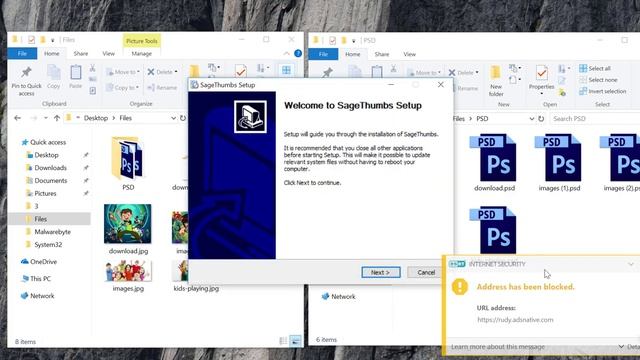Viewport: 640px width, 360px height.
Task: Select images (1).psd file icon
Action: pyautogui.click(x=559, y=158)
